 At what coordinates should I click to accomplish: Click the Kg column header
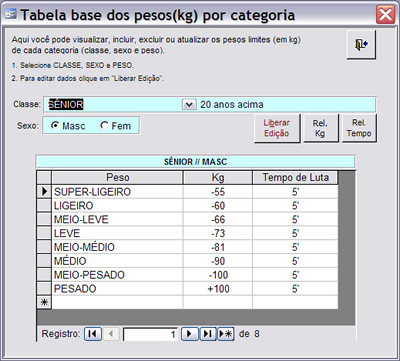(x=218, y=177)
